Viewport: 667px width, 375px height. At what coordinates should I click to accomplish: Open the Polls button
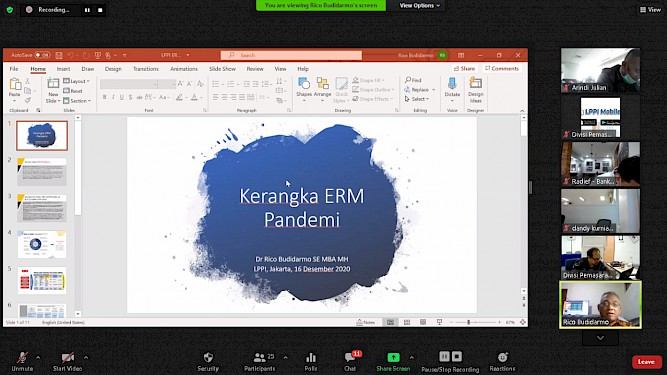311,362
